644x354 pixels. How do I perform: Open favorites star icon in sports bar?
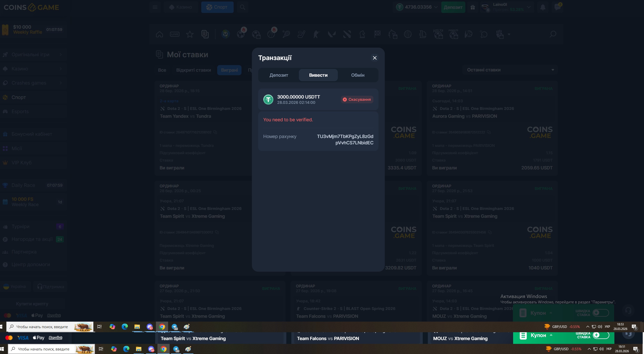pos(190,34)
